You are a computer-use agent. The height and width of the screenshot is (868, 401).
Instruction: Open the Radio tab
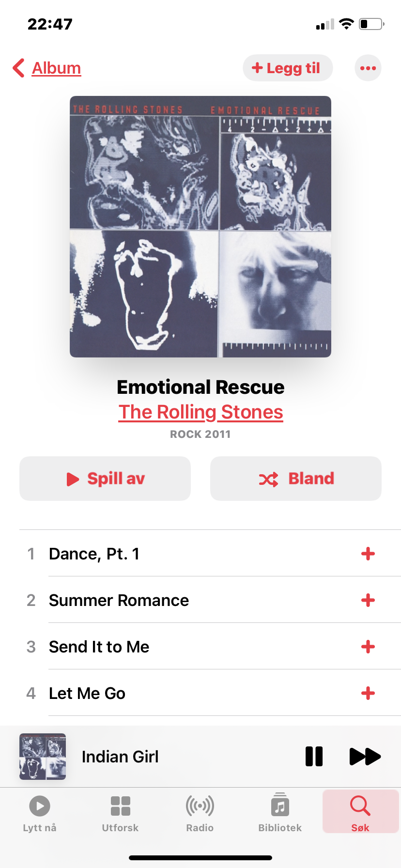[200, 813]
